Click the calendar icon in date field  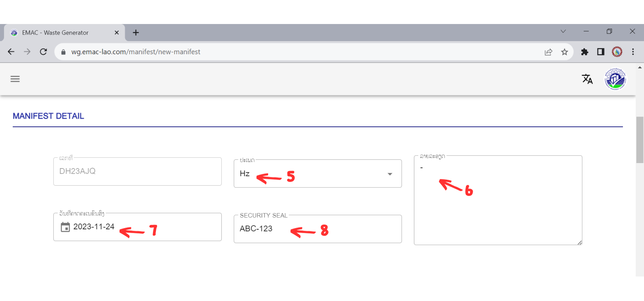[x=65, y=227]
